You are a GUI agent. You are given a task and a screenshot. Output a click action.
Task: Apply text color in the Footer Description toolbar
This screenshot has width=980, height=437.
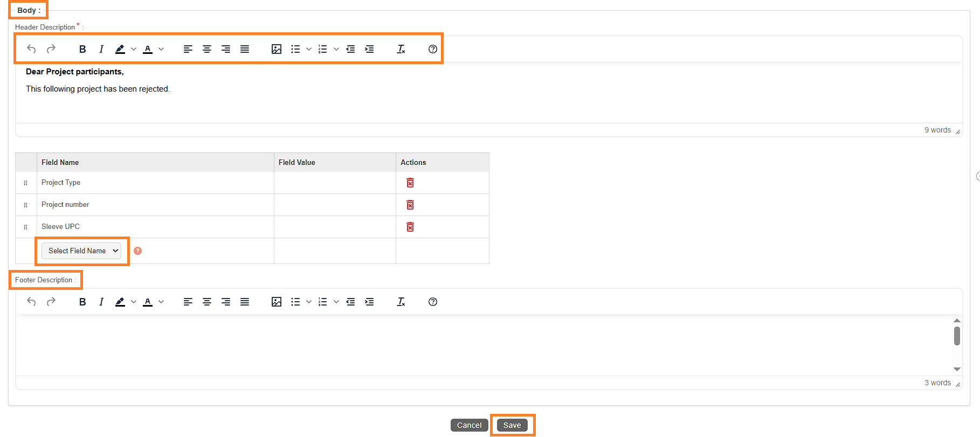148,302
